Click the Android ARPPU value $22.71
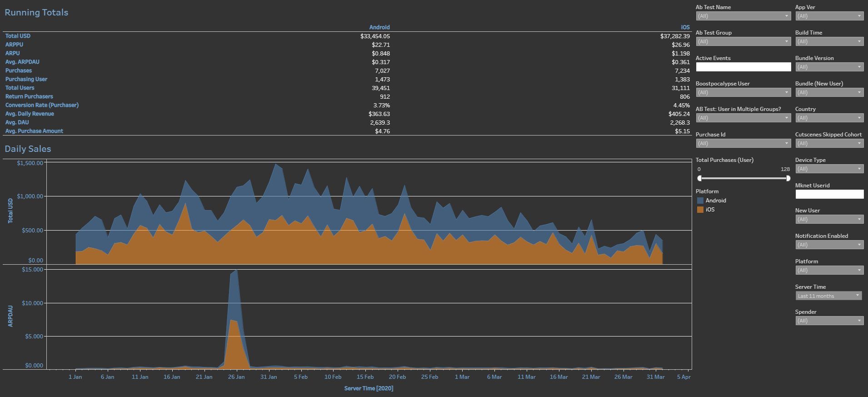This screenshot has width=868, height=397. point(381,45)
